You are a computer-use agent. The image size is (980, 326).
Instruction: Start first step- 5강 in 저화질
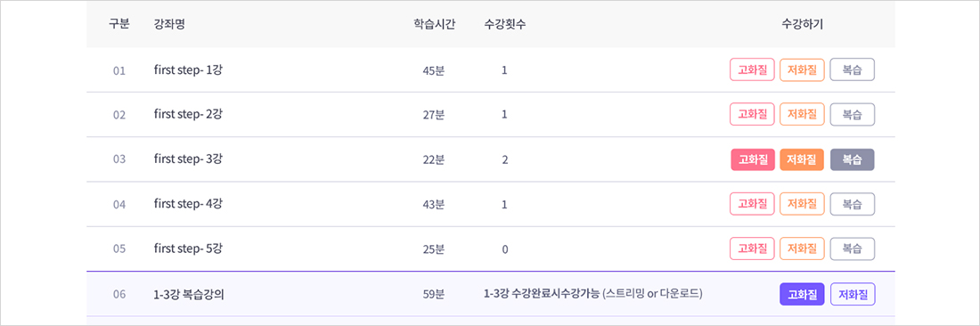pyautogui.click(x=803, y=249)
